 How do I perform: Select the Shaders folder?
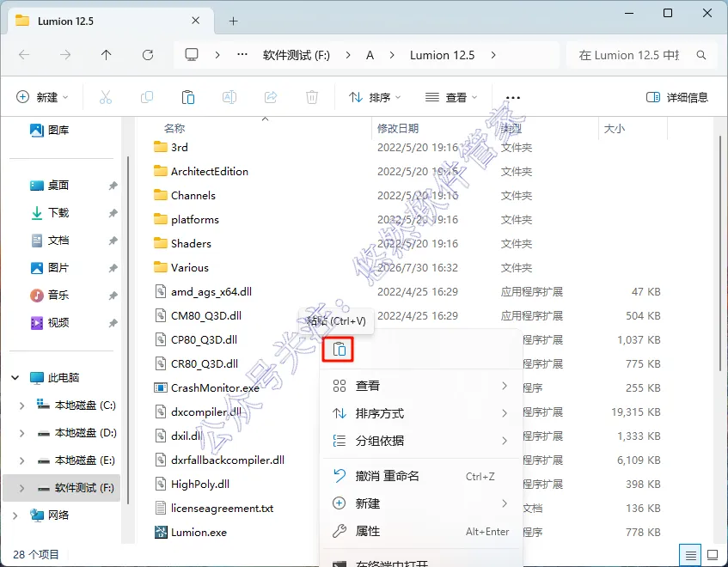(182, 244)
